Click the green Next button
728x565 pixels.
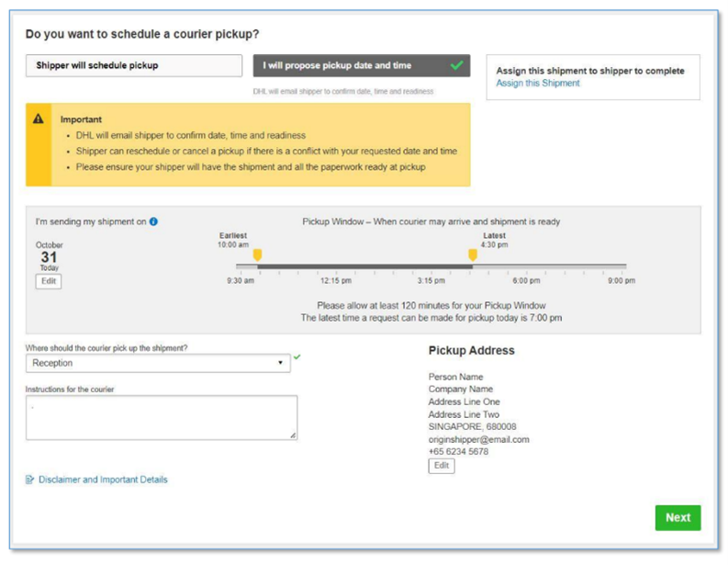[678, 517]
